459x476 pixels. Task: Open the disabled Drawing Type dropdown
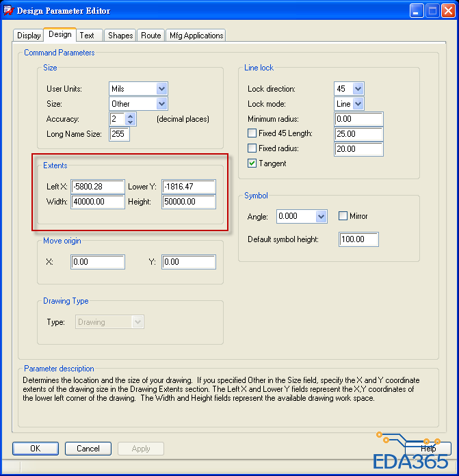coord(109,322)
